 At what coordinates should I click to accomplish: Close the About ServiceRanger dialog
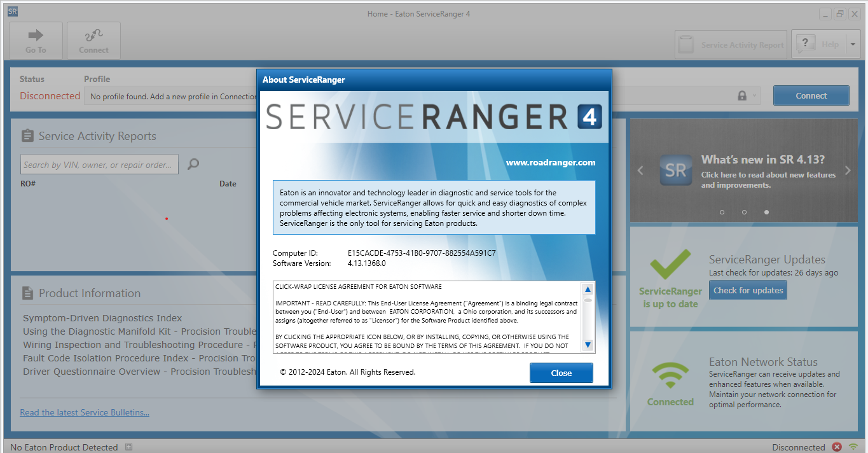click(x=561, y=373)
